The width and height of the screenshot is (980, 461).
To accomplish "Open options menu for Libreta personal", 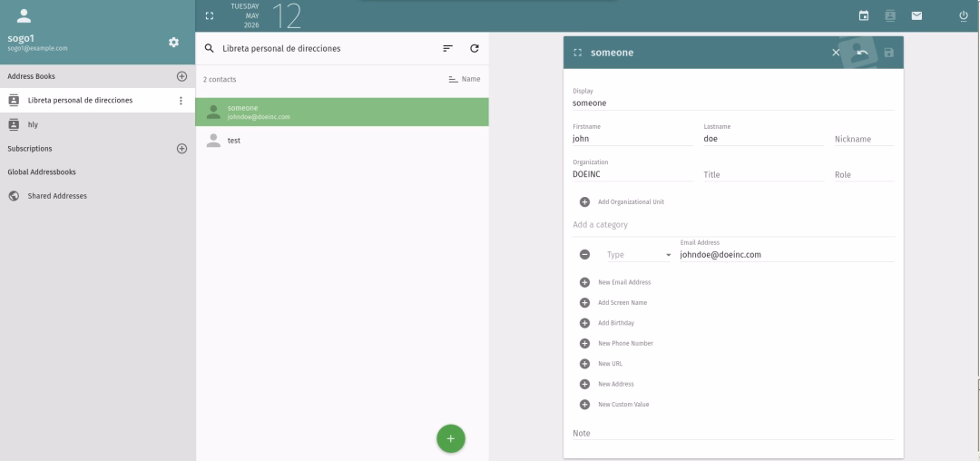I will pyautogui.click(x=181, y=101).
